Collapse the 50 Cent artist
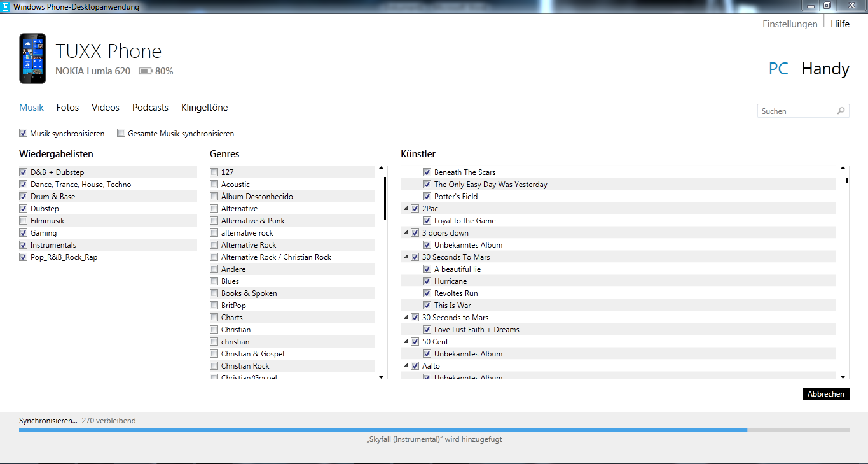 (406, 342)
